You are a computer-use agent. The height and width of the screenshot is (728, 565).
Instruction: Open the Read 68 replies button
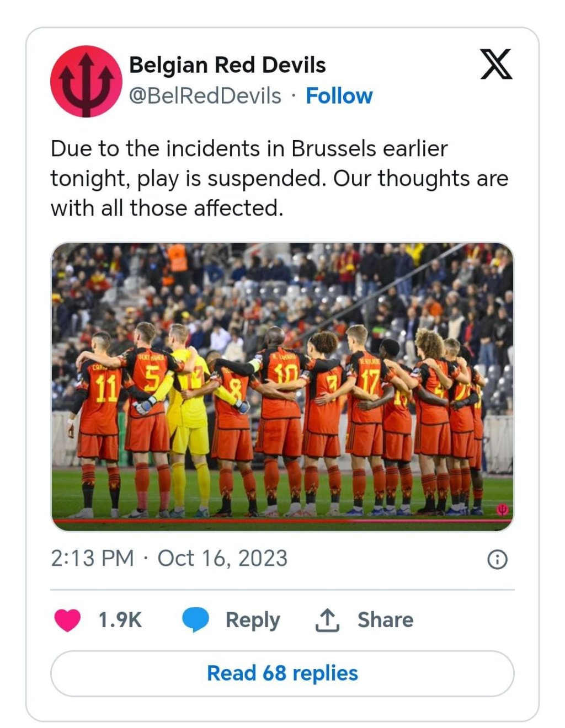coord(282,673)
